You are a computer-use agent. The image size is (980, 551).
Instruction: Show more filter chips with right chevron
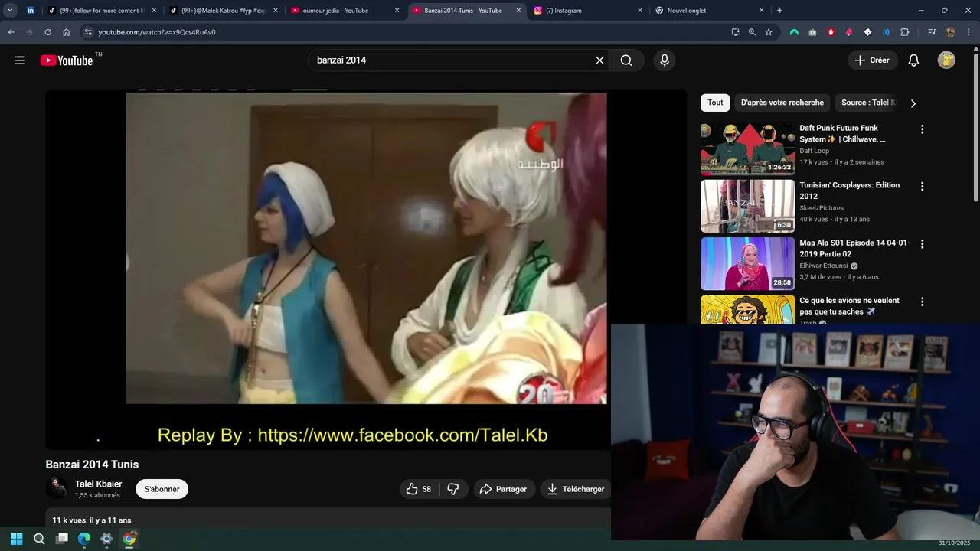(913, 103)
